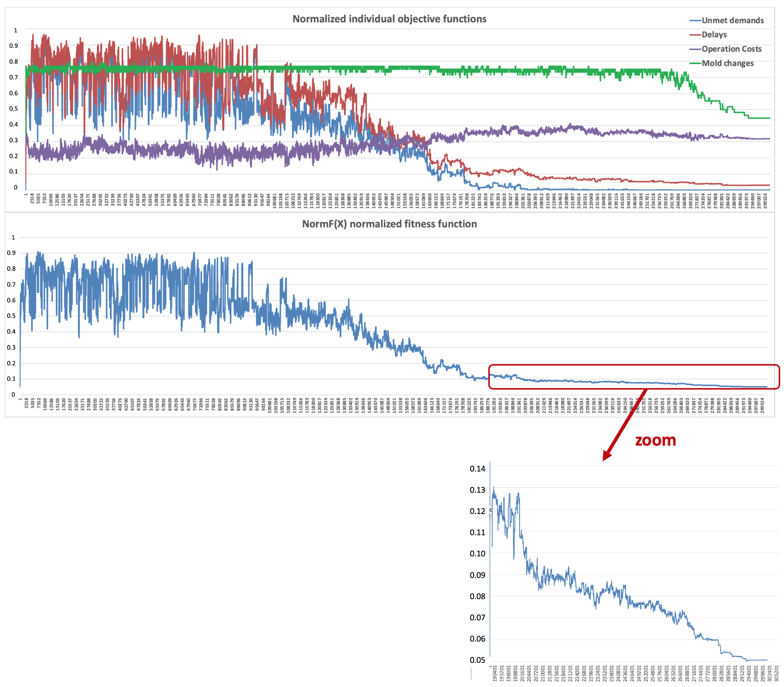Image resolution: width=784 pixels, height=687 pixels.
Task: Click the 0.14 label on zoomed chart axis
Action: [477, 469]
